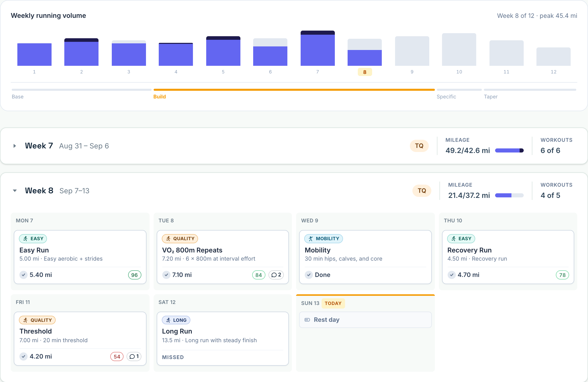
Task: Select the Specific phase segment
Action: 459,94
